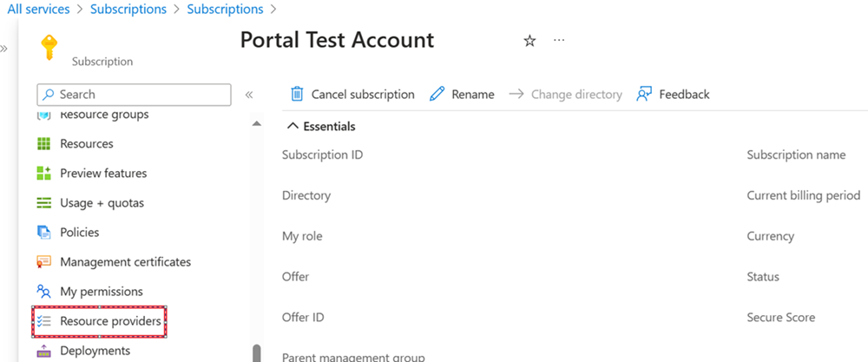The image size is (868, 362).
Task: Click the Portal Test Account title
Action: [337, 41]
